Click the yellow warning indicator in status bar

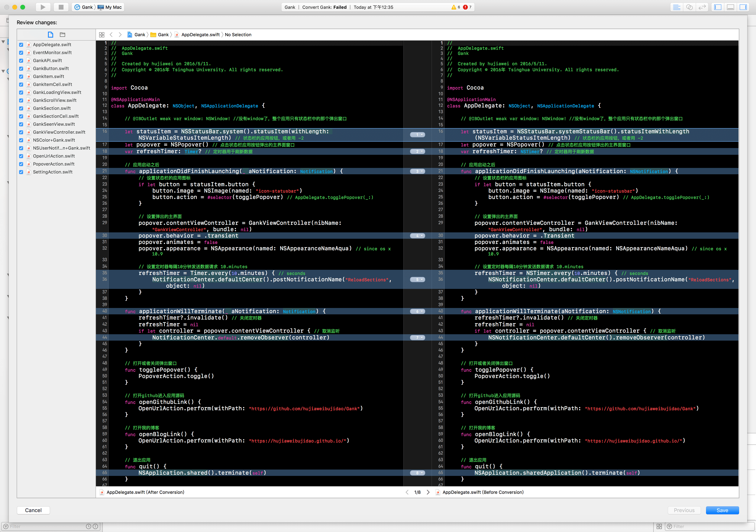click(x=455, y=7)
